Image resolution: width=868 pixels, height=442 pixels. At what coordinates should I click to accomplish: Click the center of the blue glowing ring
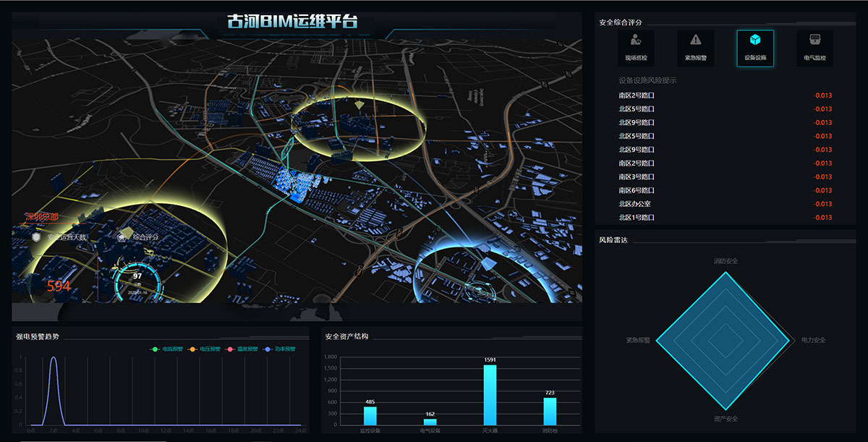[x=477, y=289]
